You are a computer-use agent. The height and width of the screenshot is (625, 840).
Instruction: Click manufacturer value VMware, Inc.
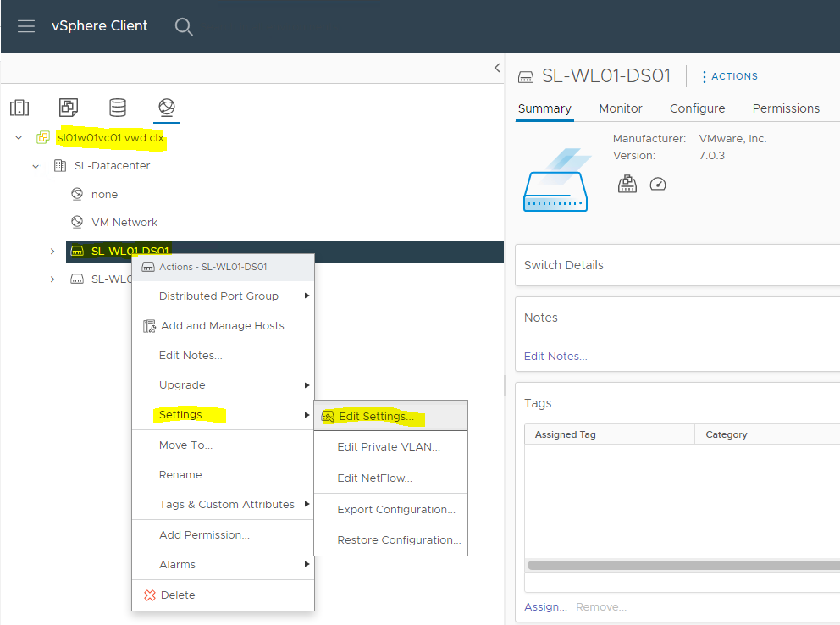pyautogui.click(x=732, y=139)
